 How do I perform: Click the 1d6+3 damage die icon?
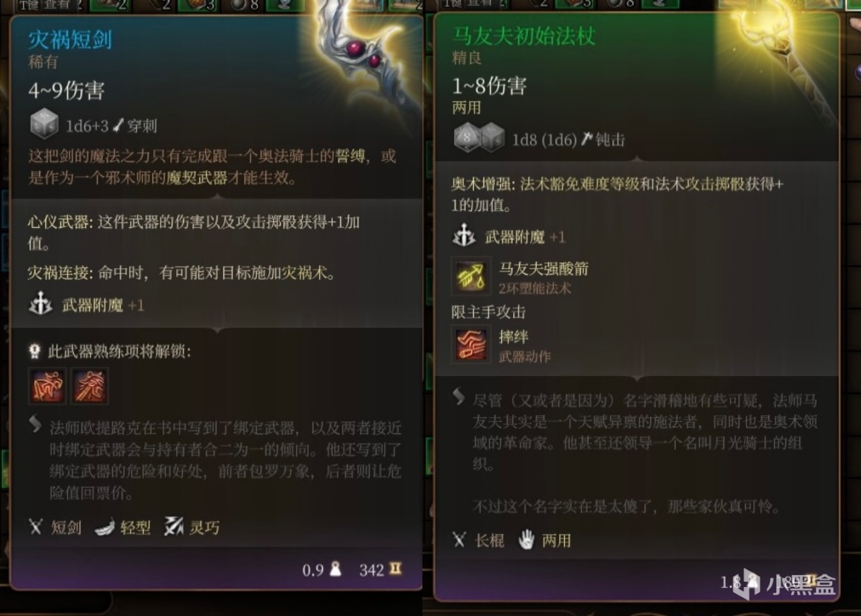[x=44, y=124]
